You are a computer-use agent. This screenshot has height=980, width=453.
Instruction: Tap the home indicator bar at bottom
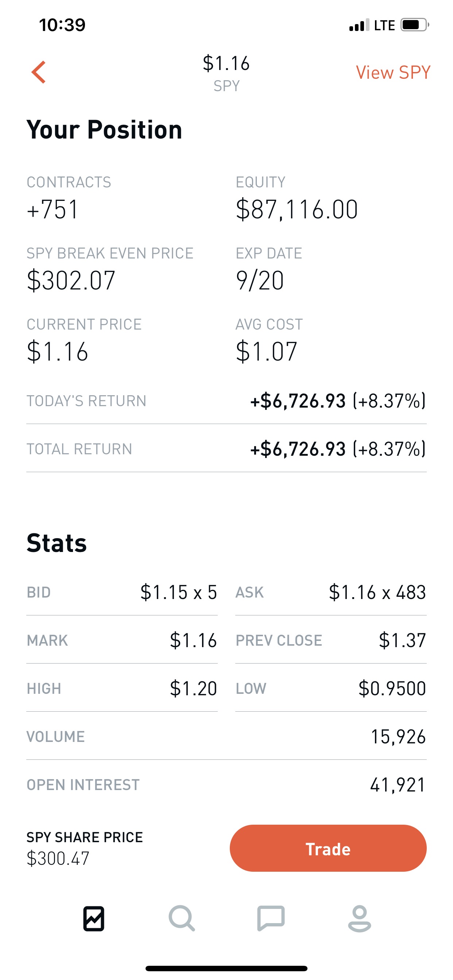tap(226, 968)
